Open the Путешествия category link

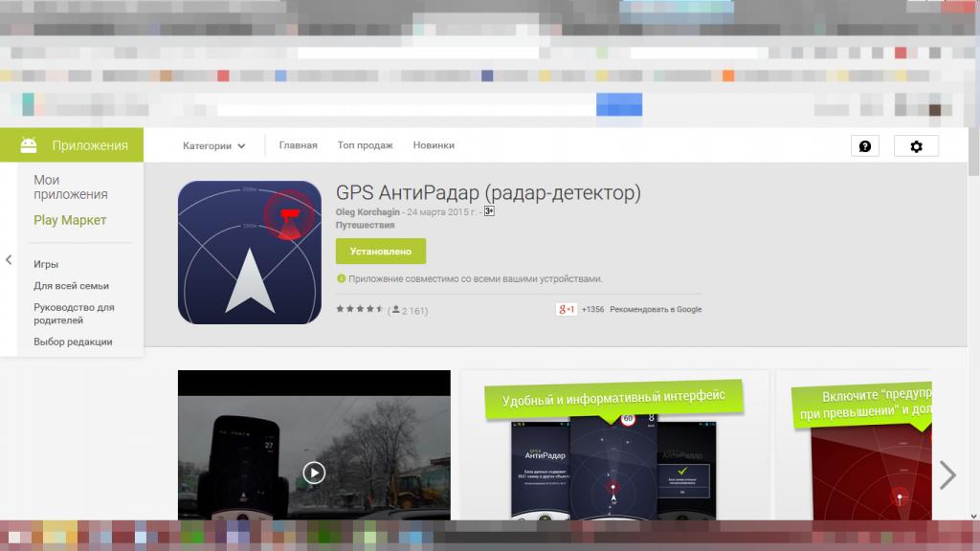(x=365, y=225)
